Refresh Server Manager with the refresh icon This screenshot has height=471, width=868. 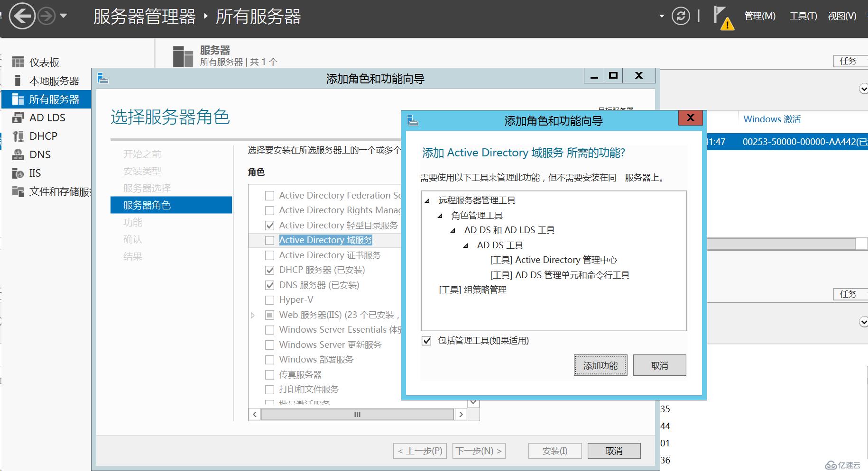pos(681,16)
